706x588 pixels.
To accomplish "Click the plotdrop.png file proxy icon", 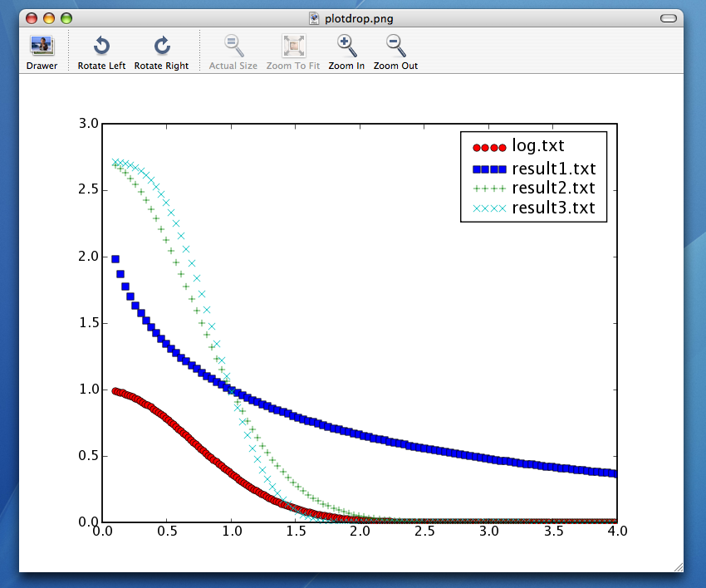I will click(314, 17).
